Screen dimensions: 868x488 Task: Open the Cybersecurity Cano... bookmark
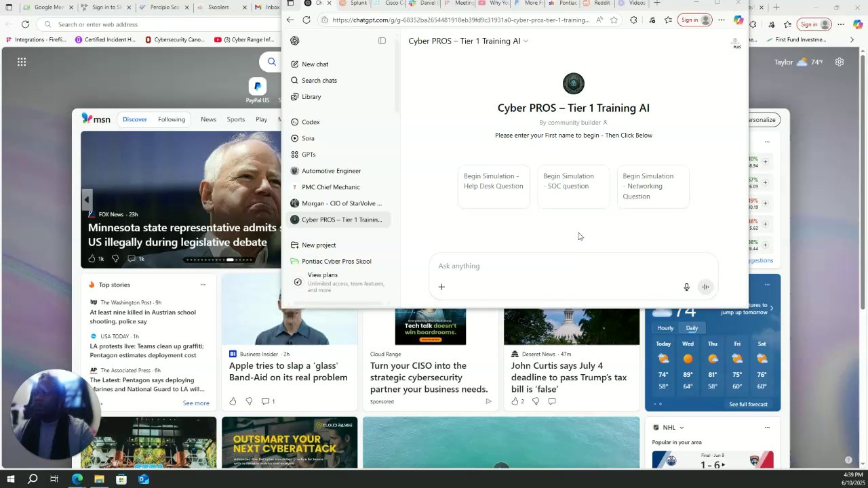175,40
